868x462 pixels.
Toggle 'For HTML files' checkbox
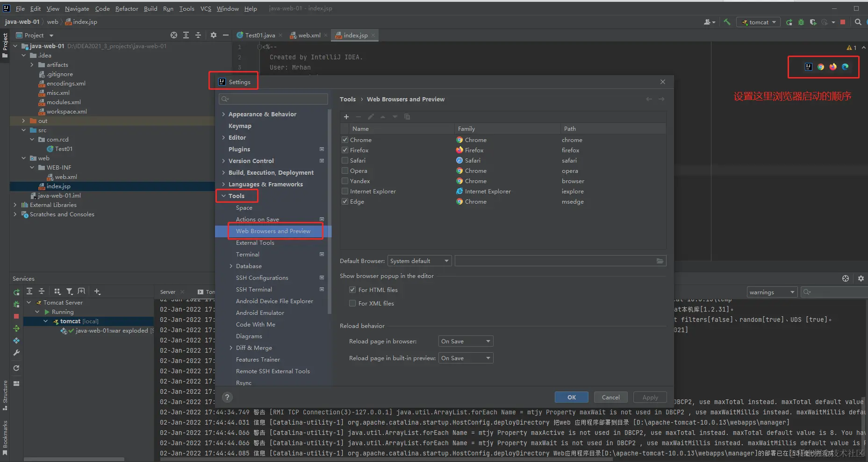click(x=352, y=290)
